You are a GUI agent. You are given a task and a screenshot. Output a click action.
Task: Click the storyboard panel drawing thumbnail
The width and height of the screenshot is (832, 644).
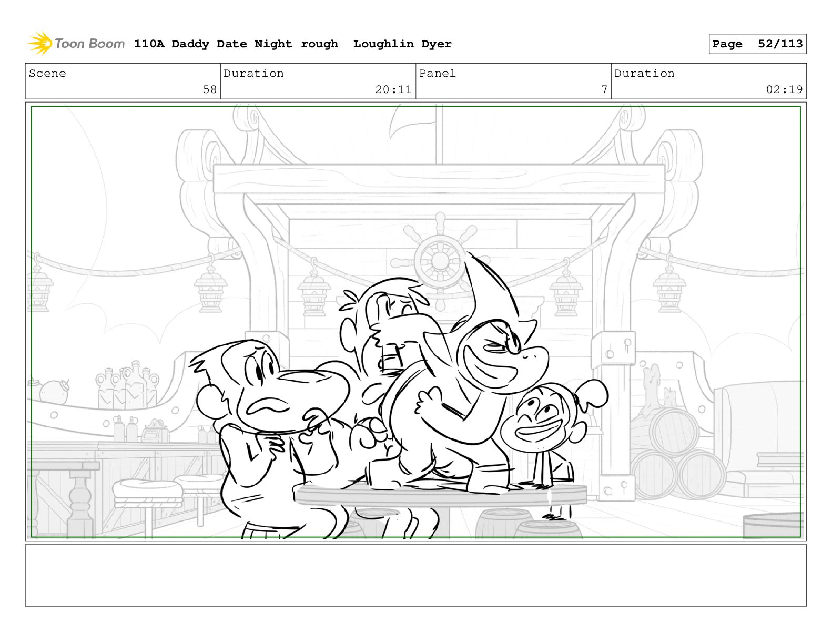coord(415,322)
